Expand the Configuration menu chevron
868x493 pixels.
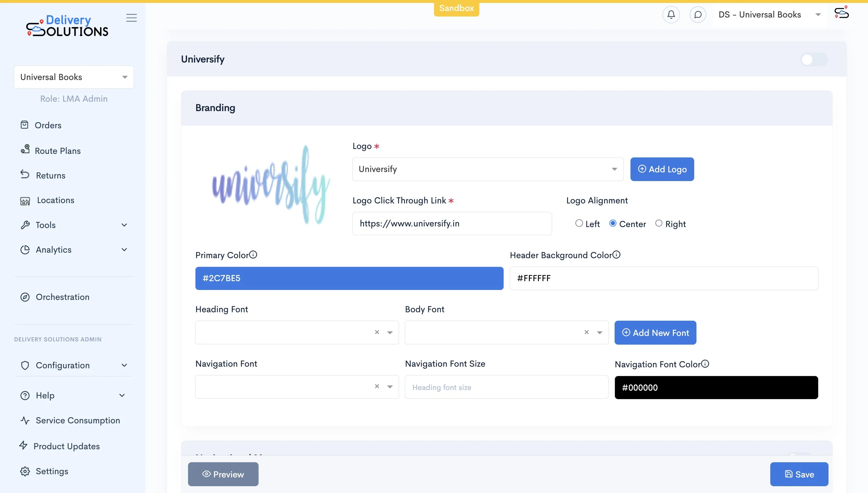pos(124,365)
